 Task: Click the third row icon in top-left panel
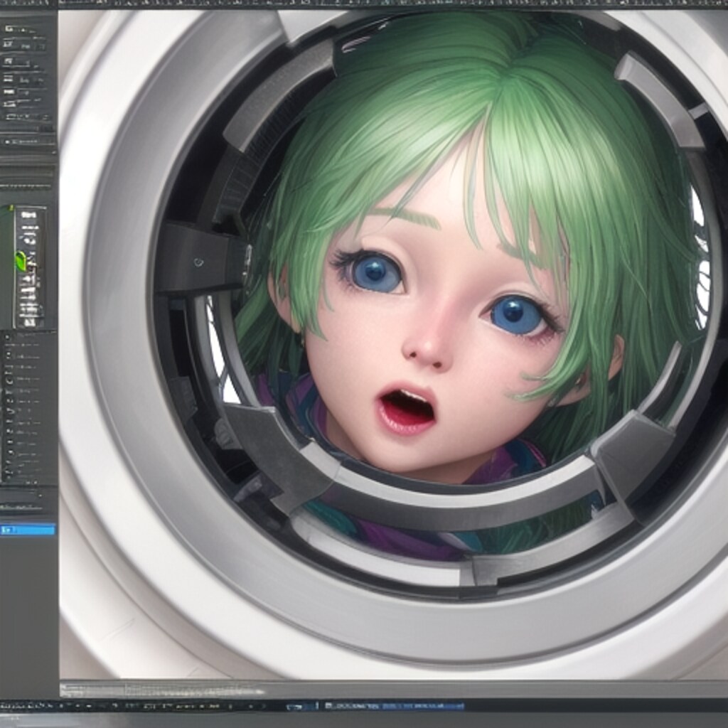[x=9, y=62]
